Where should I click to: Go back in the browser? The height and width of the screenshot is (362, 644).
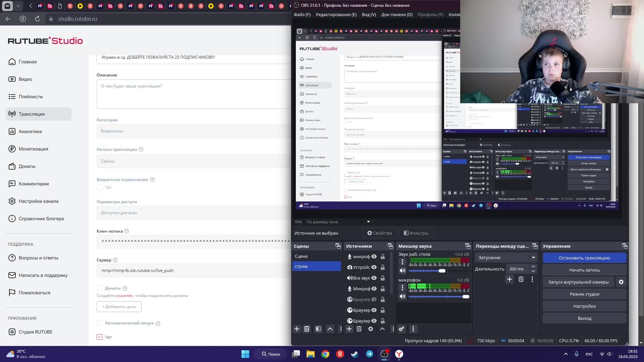8,19
